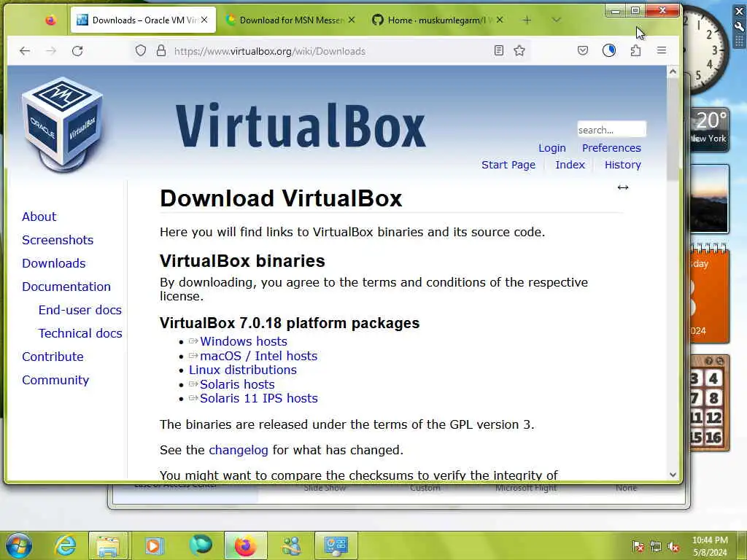Click the Index link
747x560 pixels.
(x=570, y=165)
